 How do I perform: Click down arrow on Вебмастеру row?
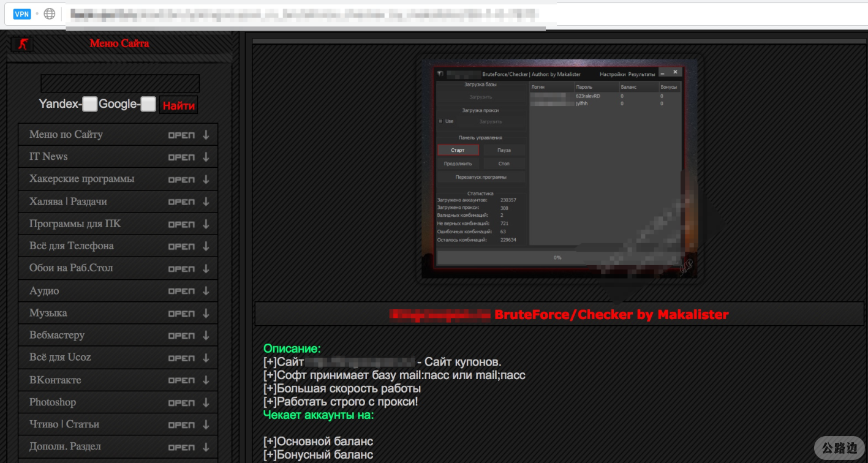point(206,336)
